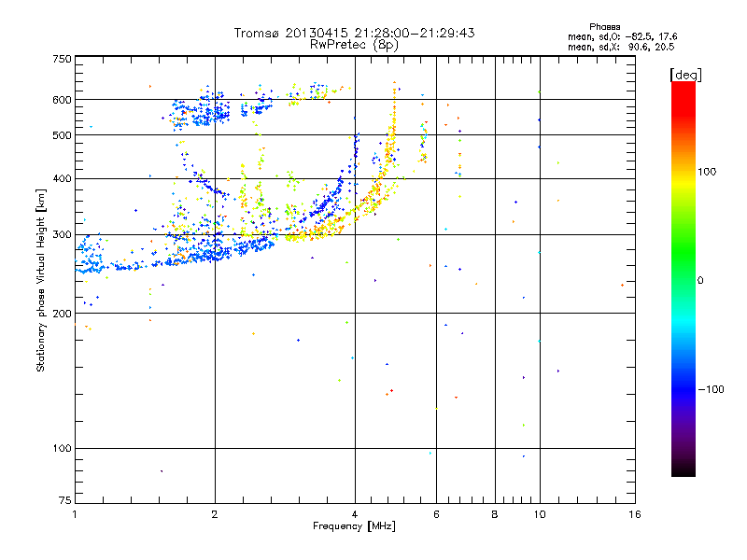Click the x-axis tick label '10'
The image size is (747, 560).
pyautogui.click(x=540, y=514)
